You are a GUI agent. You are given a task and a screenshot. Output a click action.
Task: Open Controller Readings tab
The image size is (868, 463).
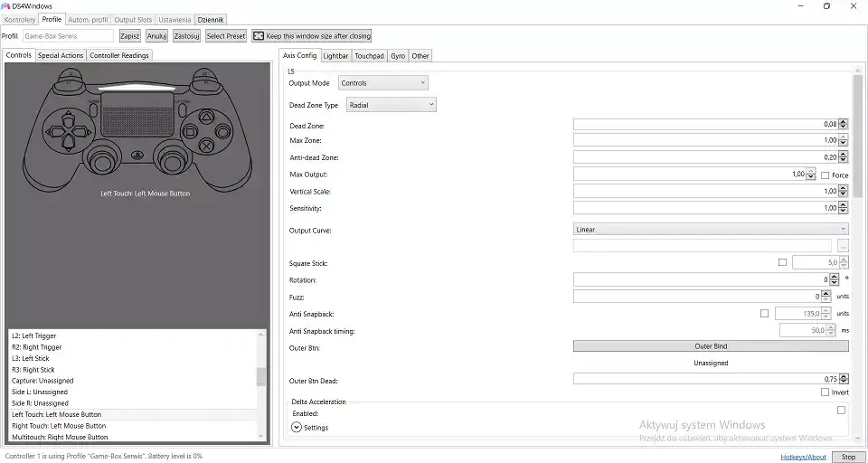point(119,55)
